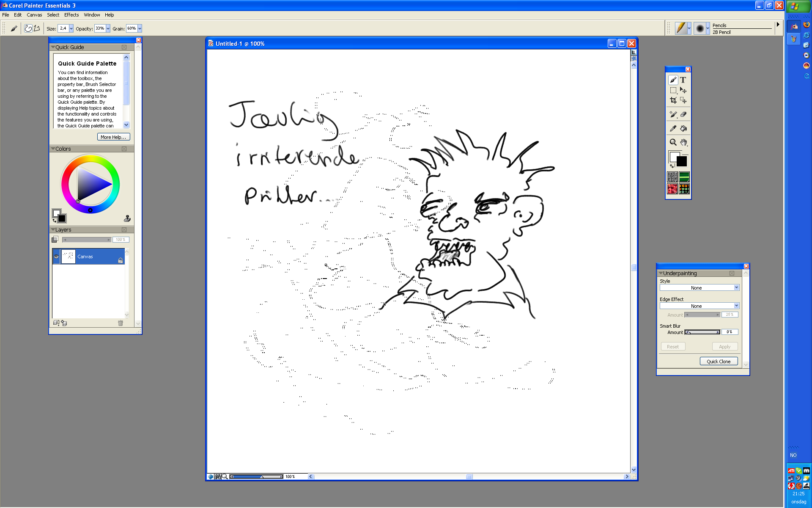This screenshot has height=508, width=812.
Task: Open the Edge Effect dropdown
Action: [736, 306]
